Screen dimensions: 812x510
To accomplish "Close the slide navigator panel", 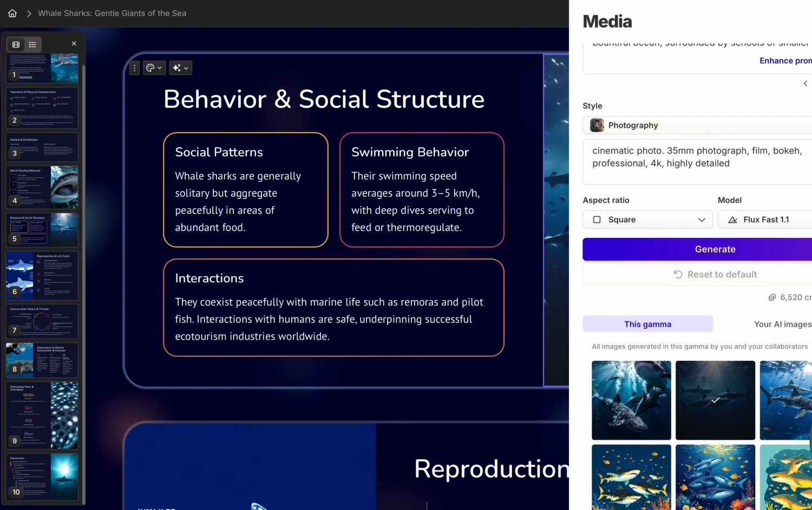I will 74,44.
